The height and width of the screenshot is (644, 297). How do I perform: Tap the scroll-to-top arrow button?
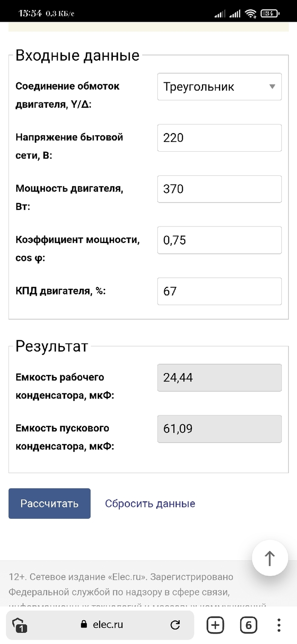[270, 558]
